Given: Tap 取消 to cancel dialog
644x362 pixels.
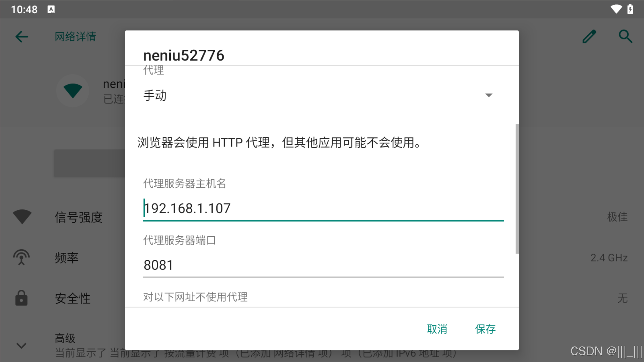Looking at the screenshot, I should tap(437, 329).
